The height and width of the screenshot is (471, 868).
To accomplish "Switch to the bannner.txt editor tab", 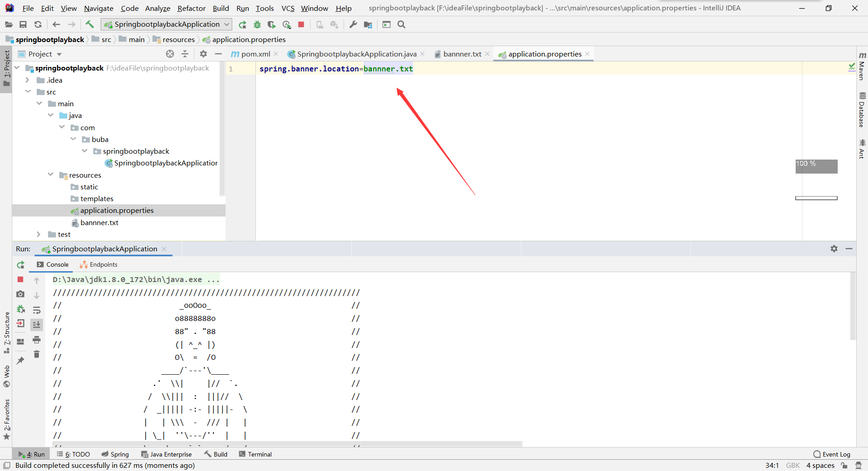I will 462,54.
